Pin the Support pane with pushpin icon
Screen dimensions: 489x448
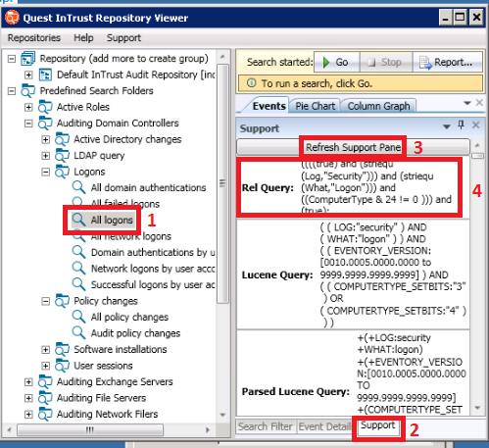coord(461,124)
